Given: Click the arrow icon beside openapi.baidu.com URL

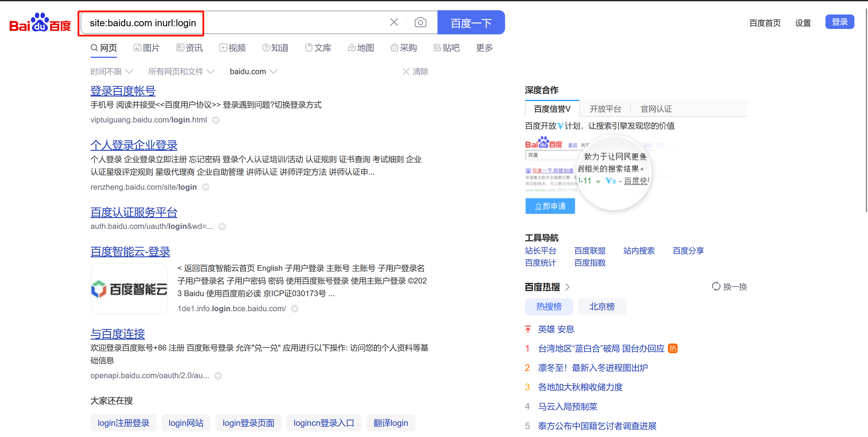Looking at the screenshot, I should (218, 376).
